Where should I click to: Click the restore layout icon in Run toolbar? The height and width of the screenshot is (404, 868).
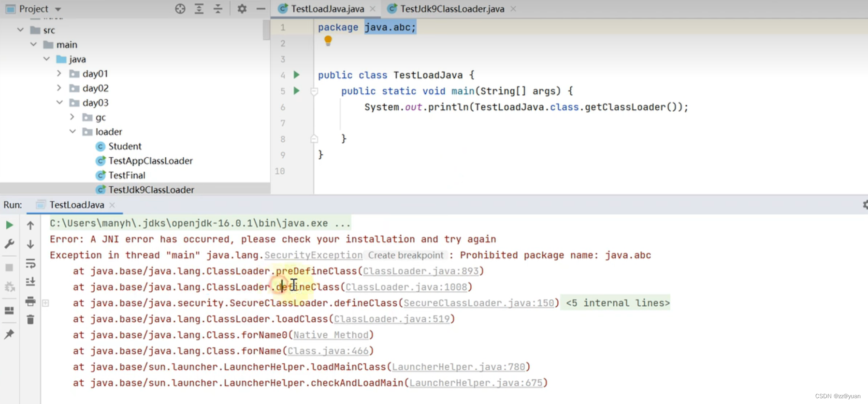tap(9, 311)
